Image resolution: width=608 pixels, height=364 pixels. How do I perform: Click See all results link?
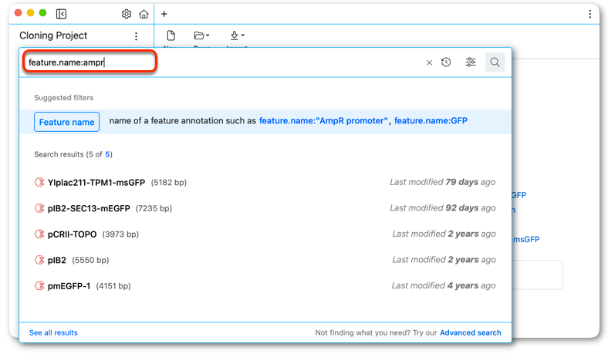click(x=53, y=332)
